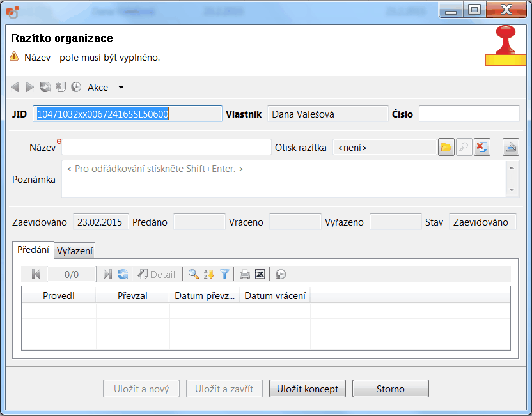Image resolution: width=532 pixels, height=416 pixels.
Task: Sort by Datum vrácení column header
Action: coord(275,295)
